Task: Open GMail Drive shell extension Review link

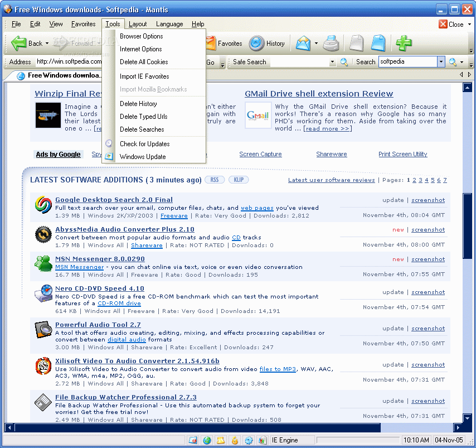Action: [x=319, y=94]
